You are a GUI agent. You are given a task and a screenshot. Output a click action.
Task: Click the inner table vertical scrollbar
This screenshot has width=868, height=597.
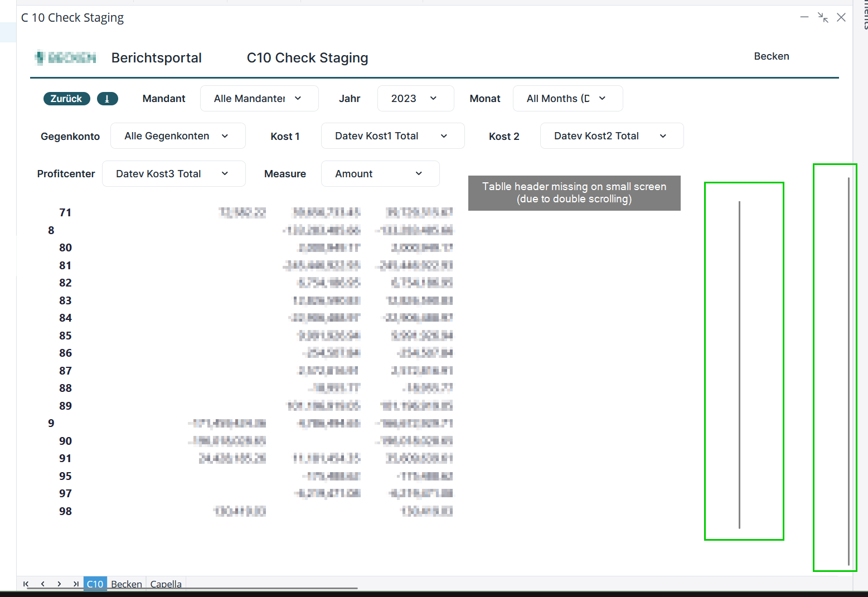coord(739,362)
